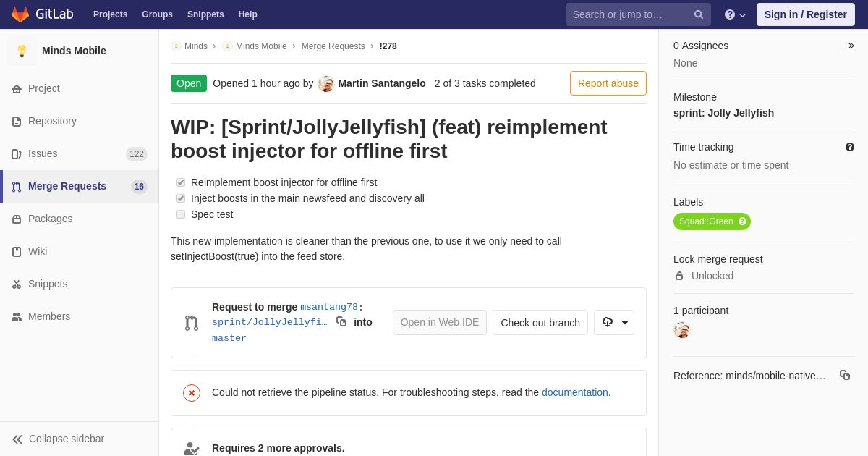Toggle the Spec test checkbox

[x=181, y=214]
